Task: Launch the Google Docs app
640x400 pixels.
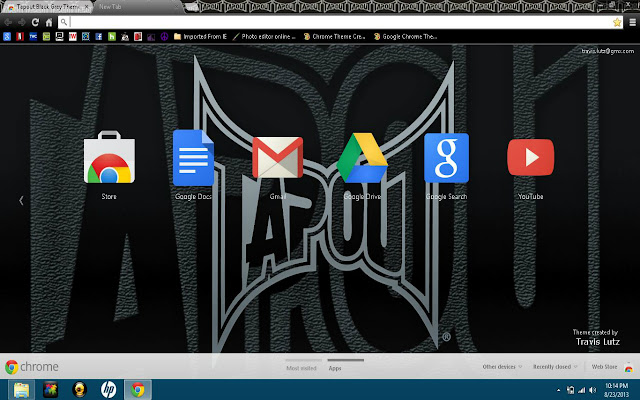Action: pos(193,158)
